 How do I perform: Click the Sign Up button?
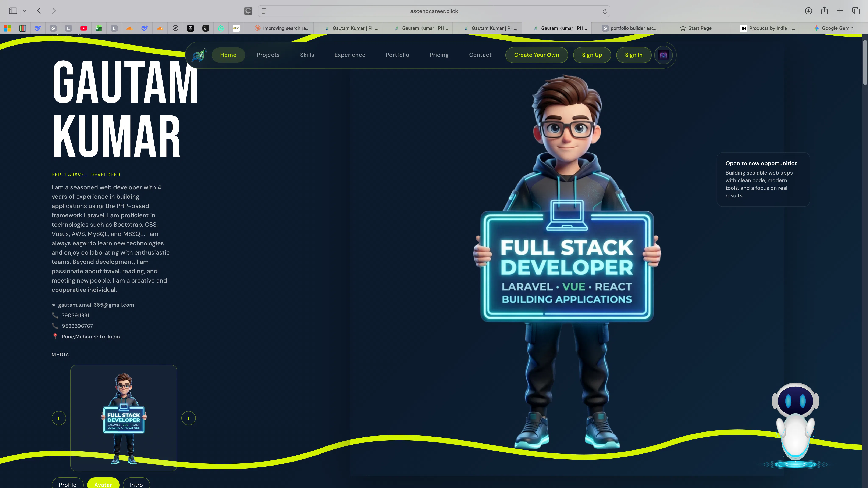coord(592,55)
